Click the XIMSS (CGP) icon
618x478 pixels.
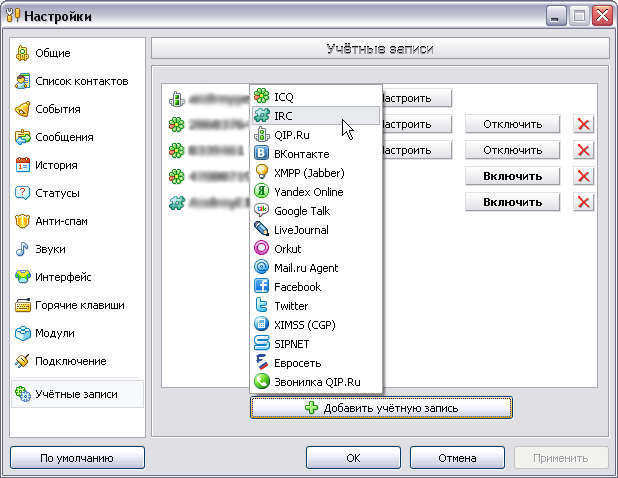point(261,324)
